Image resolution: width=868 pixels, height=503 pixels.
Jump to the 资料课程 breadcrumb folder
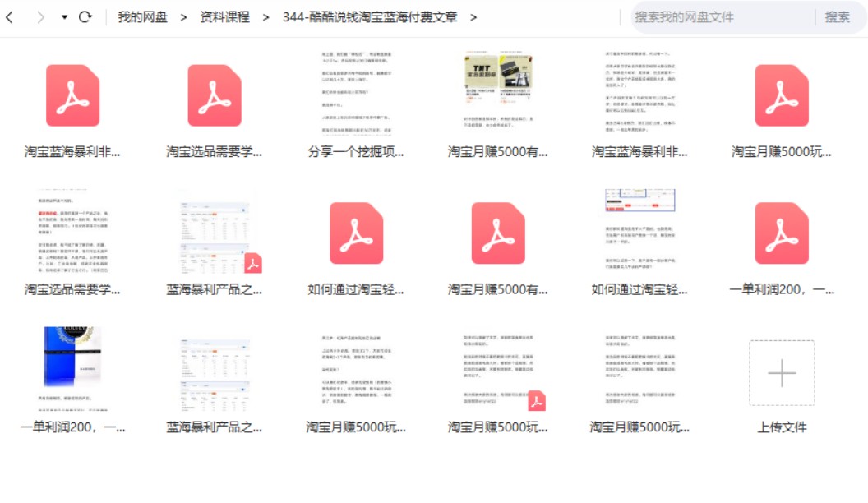(x=224, y=17)
